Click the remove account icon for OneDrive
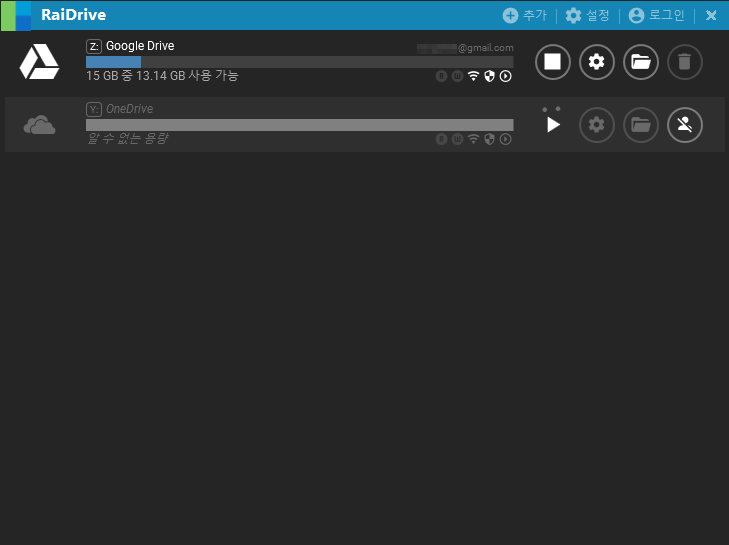Image resolution: width=729 pixels, height=545 pixels. click(684, 125)
